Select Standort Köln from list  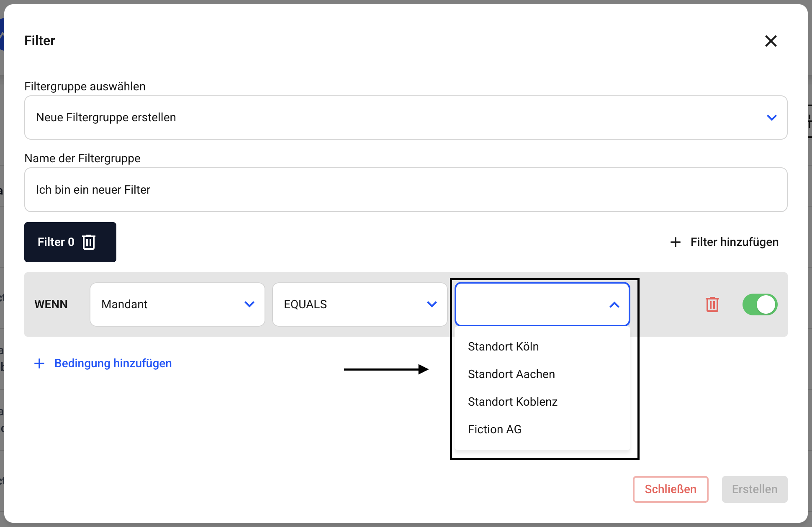tap(503, 347)
